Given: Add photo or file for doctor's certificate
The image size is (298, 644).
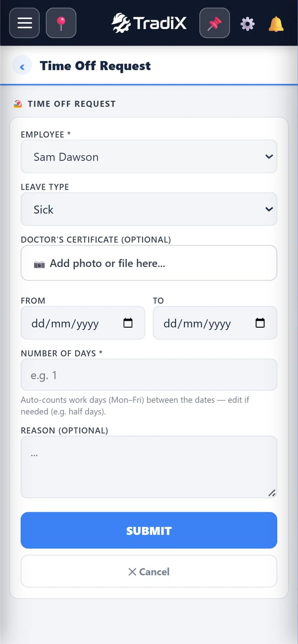Looking at the screenshot, I should tap(149, 263).
